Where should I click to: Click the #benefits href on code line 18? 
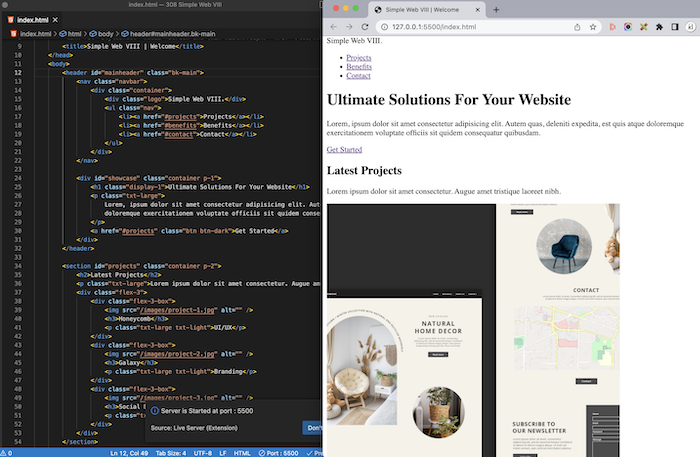pos(180,125)
